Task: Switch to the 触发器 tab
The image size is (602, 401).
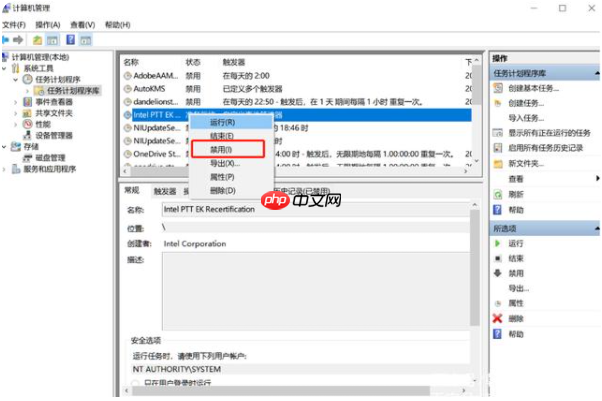Action: pos(165,190)
